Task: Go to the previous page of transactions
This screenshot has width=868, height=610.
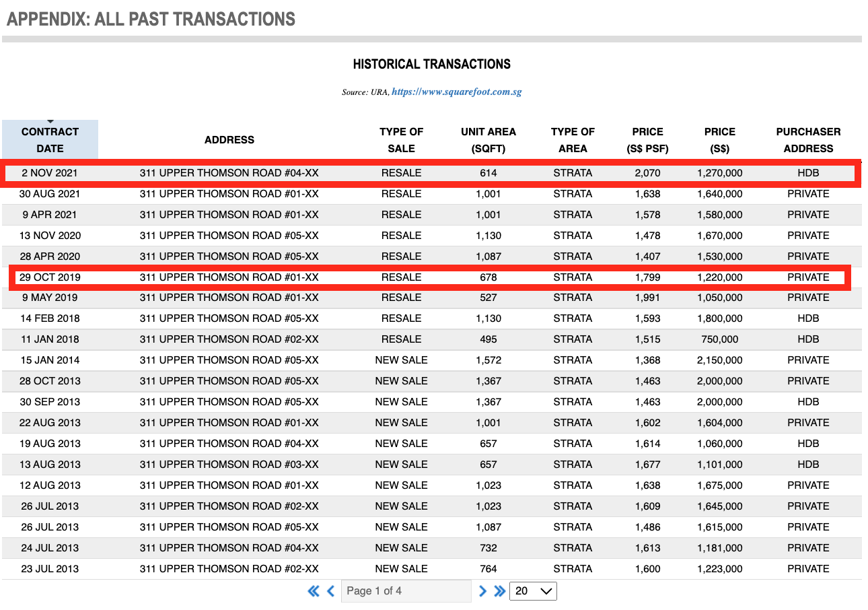Action: (330, 591)
